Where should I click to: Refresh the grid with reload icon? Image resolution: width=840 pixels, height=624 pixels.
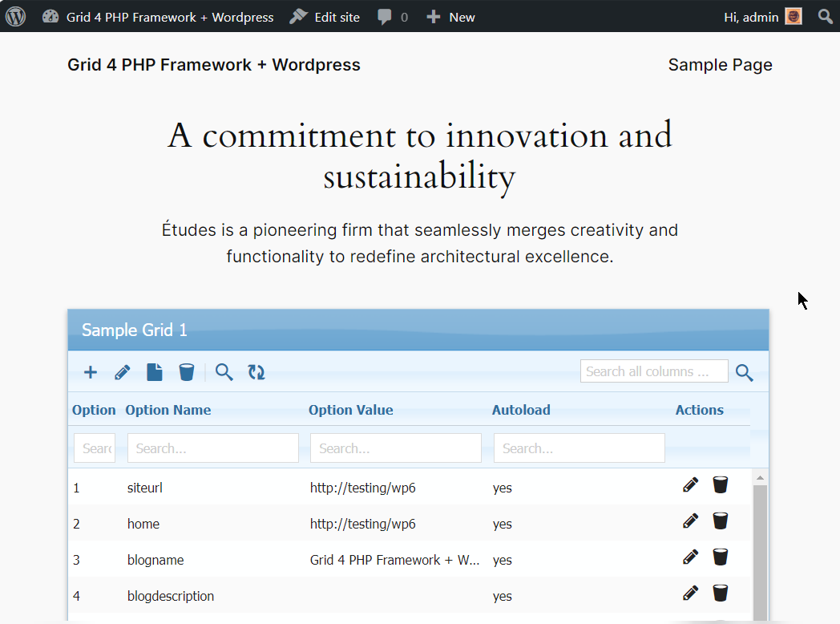point(256,372)
